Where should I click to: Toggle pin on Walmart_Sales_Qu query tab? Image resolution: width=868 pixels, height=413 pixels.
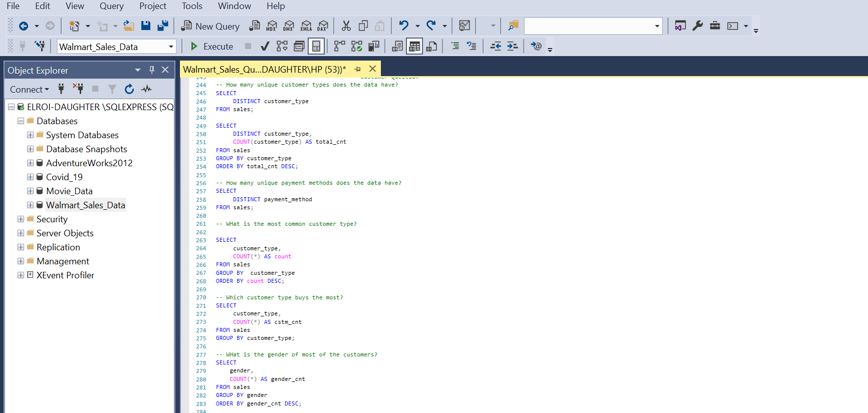click(358, 69)
